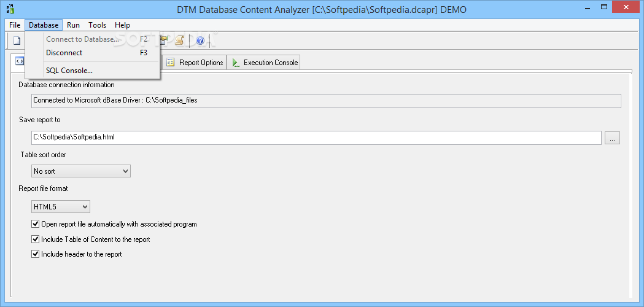Open the Help menu
Image resolution: width=644 pixels, height=307 pixels.
122,25
